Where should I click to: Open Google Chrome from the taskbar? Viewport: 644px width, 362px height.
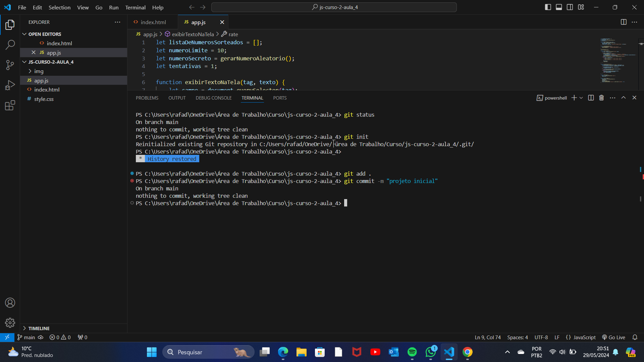pyautogui.click(x=468, y=352)
